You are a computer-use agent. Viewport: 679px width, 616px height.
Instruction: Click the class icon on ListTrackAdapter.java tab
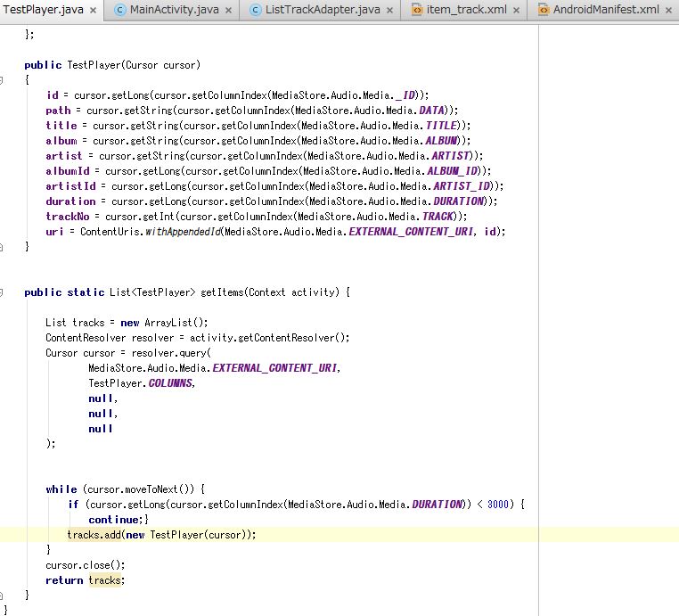point(256,10)
